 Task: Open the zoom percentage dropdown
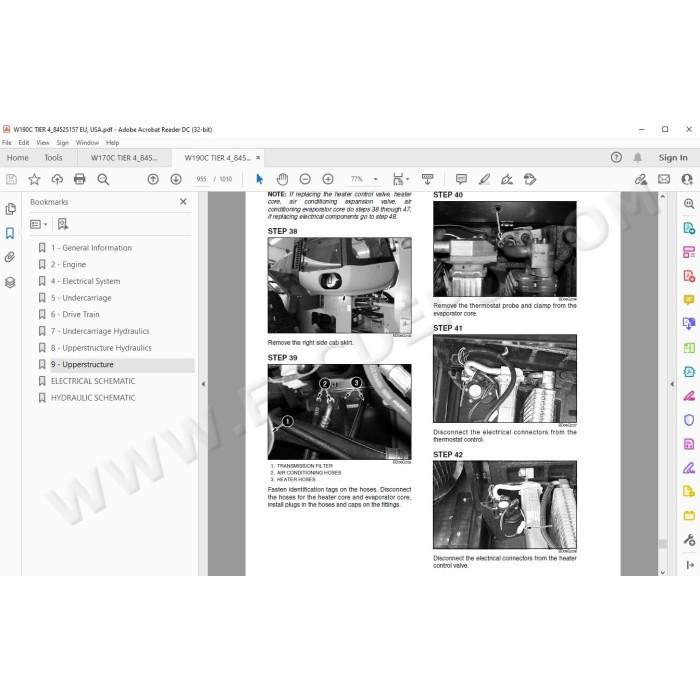(375, 179)
